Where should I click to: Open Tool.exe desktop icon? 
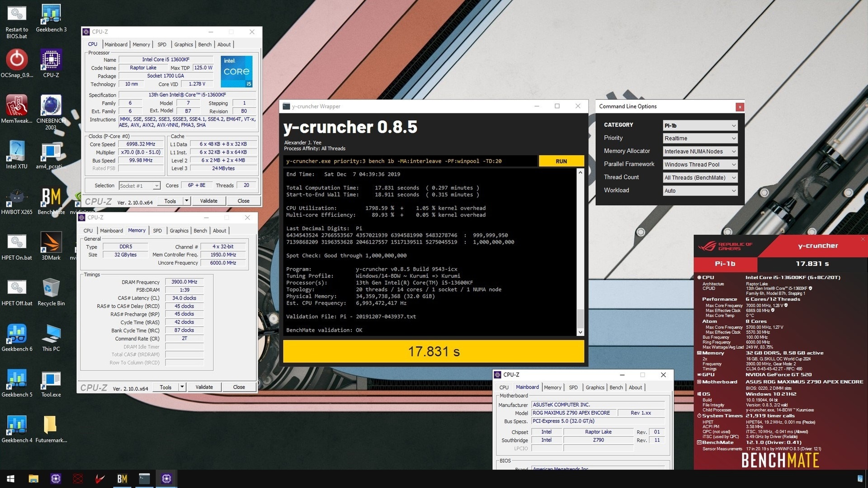pos(51,383)
